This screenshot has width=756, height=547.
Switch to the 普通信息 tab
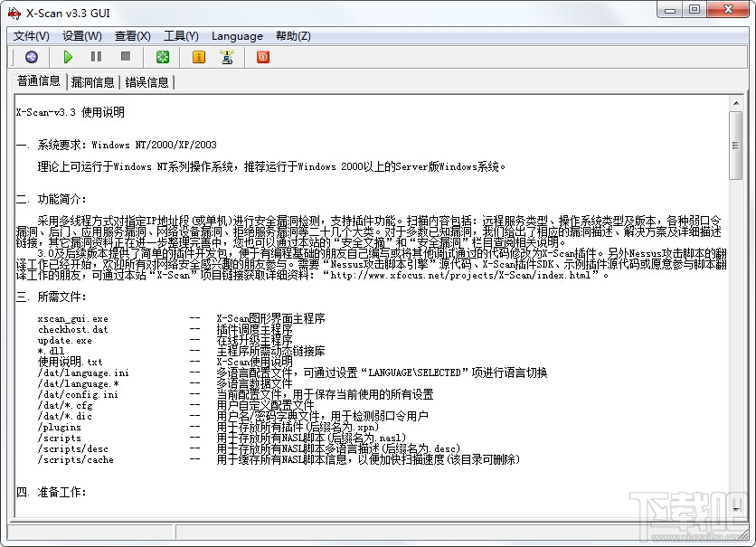pos(39,81)
